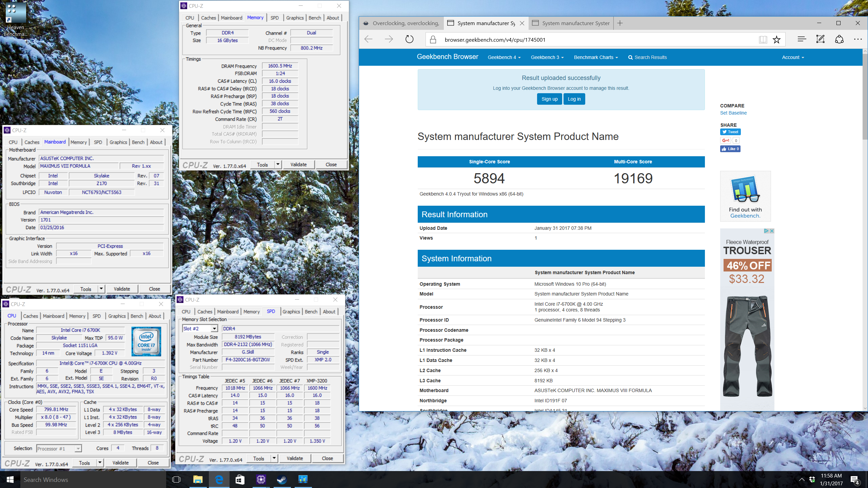
Task: Expand Benchmark Charts menu
Action: [x=596, y=57]
